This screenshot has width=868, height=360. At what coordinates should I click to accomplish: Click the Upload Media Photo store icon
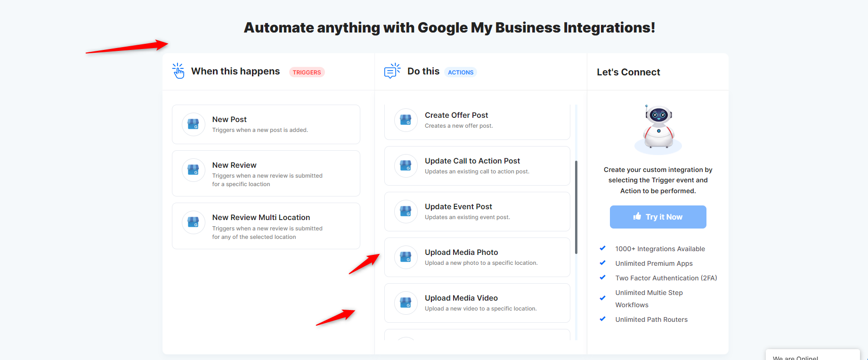[406, 257]
